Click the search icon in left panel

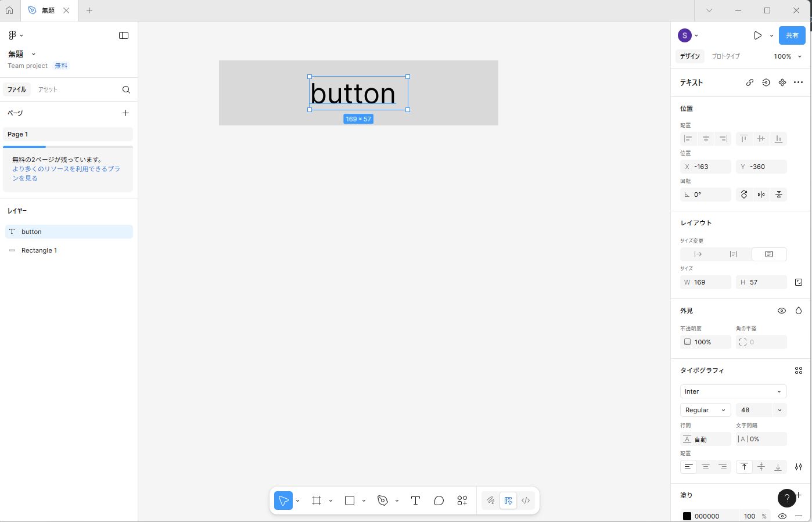tap(126, 89)
